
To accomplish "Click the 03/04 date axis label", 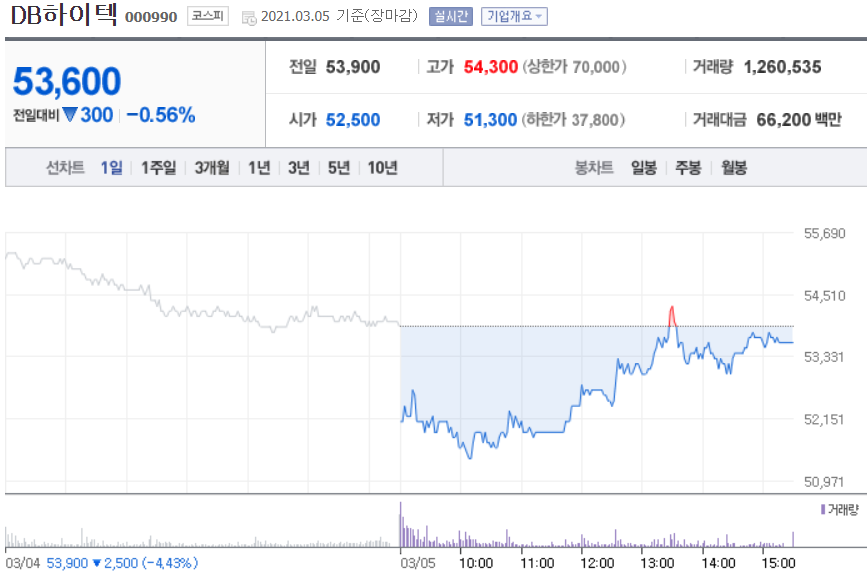I will [23, 563].
